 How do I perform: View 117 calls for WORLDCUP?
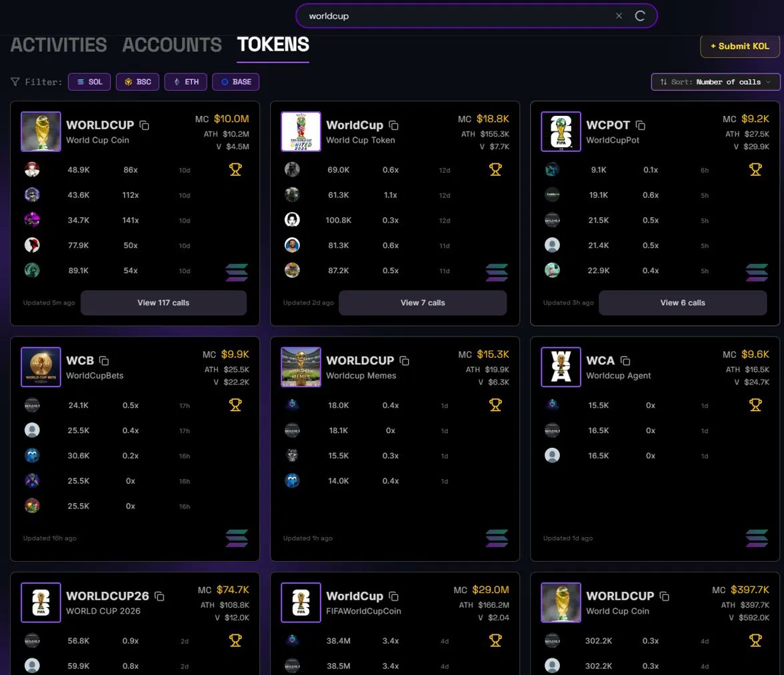pyautogui.click(x=163, y=303)
